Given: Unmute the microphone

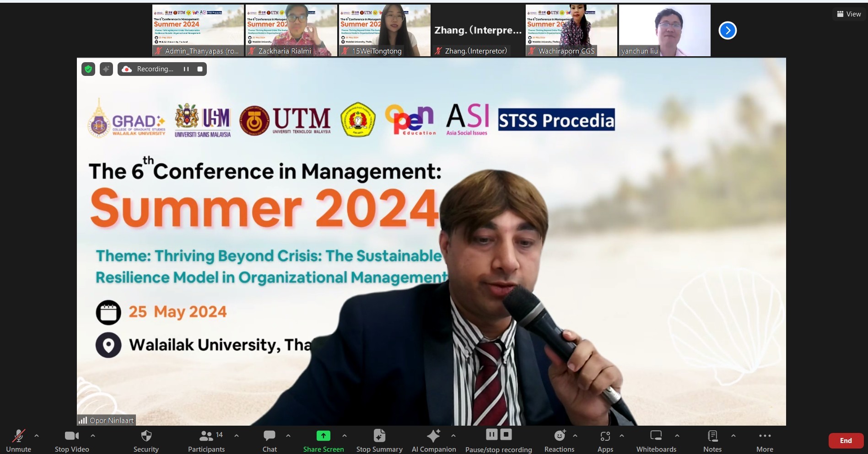Looking at the screenshot, I should [19, 441].
